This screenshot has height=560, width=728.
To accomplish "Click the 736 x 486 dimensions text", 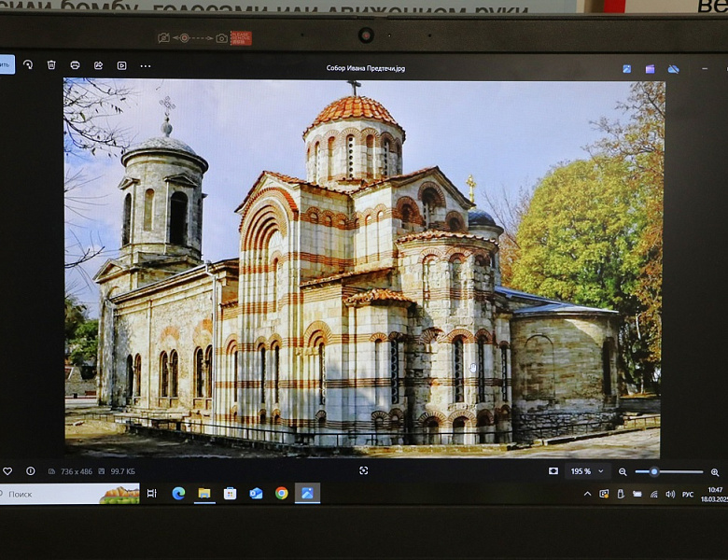I will [x=77, y=471].
